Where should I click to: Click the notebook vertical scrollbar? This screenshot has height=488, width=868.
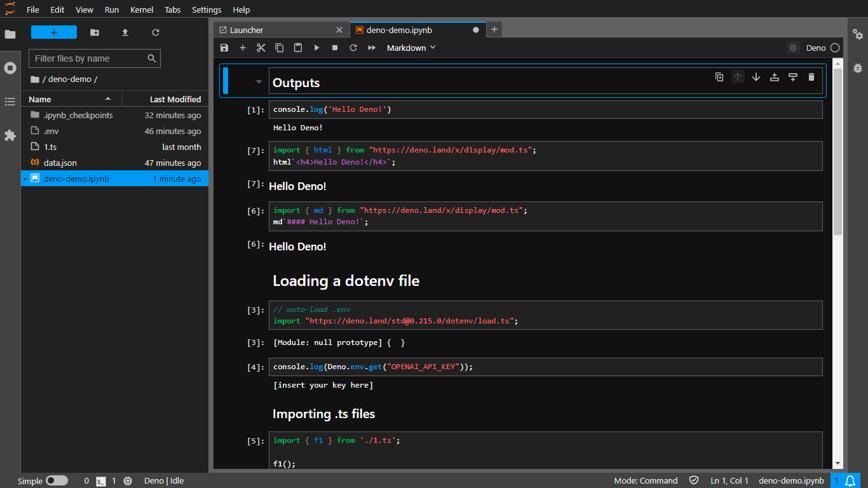(837, 152)
